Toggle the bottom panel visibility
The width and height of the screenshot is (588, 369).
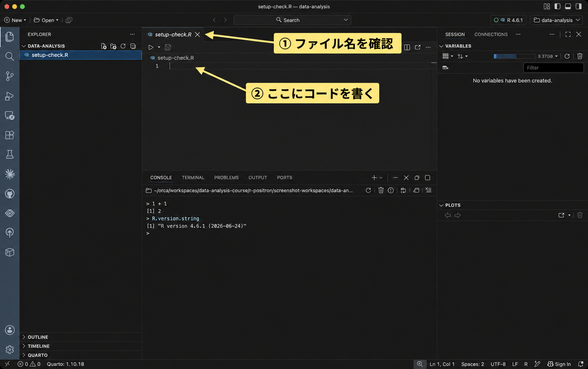click(x=568, y=6)
